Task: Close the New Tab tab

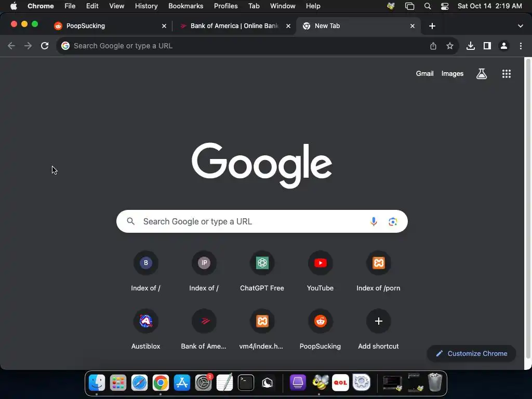Action: click(412, 26)
